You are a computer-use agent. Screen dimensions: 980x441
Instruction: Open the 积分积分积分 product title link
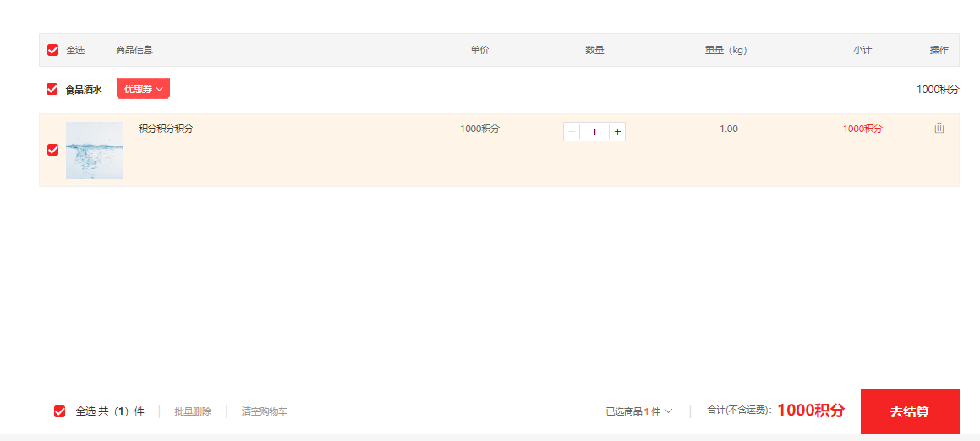coord(166,129)
